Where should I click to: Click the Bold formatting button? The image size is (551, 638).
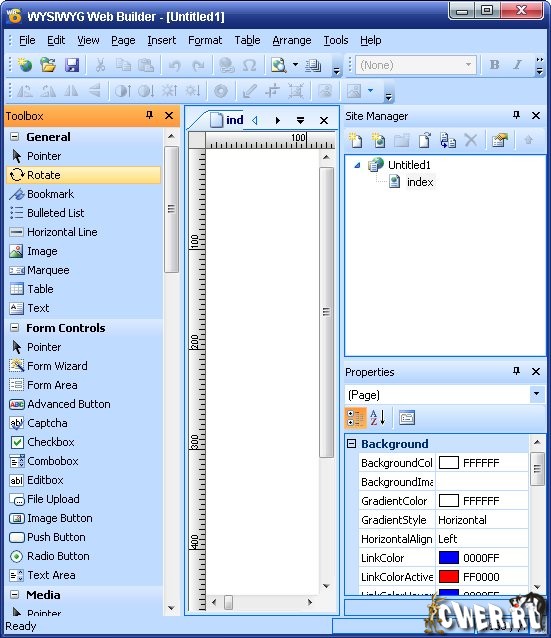click(x=494, y=65)
